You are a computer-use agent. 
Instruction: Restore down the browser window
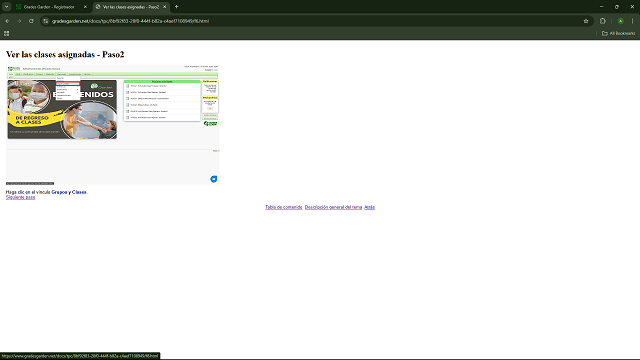[x=617, y=7]
